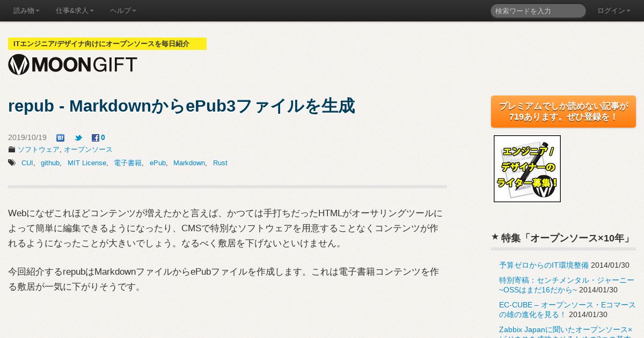Viewport: 644px width, 338px height.
Task: Open the 仕事&求人 dropdown menu
Action: [75, 11]
